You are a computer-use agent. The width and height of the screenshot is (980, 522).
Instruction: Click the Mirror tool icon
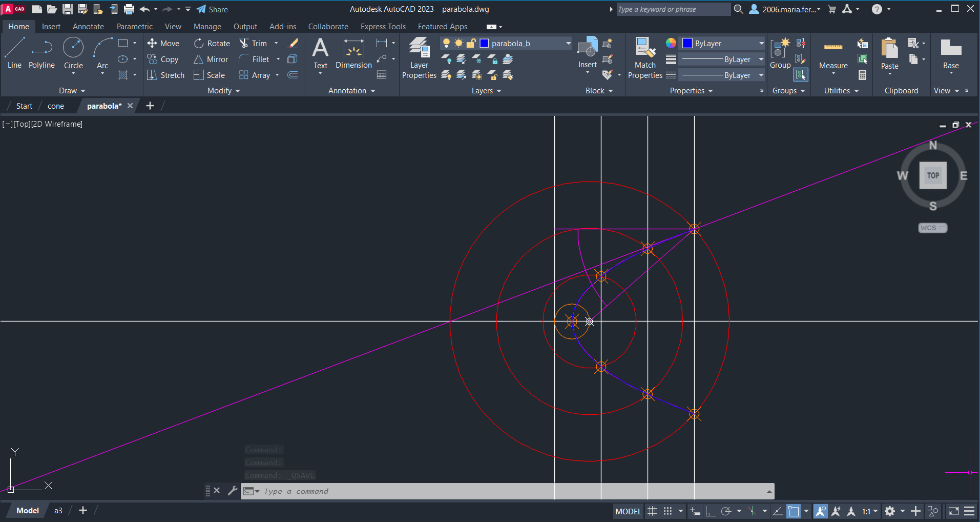tap(198, 59)
